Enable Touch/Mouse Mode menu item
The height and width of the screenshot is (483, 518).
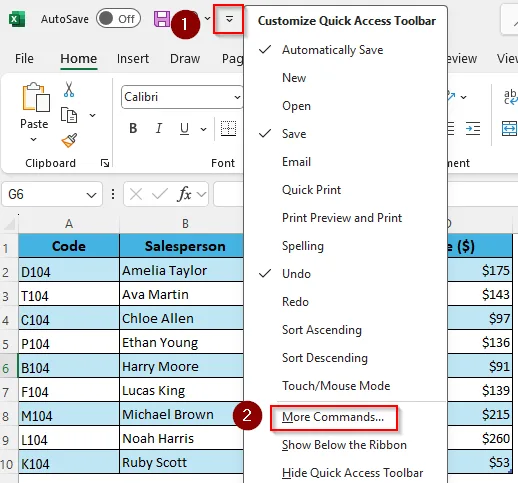tap(345, 386)
